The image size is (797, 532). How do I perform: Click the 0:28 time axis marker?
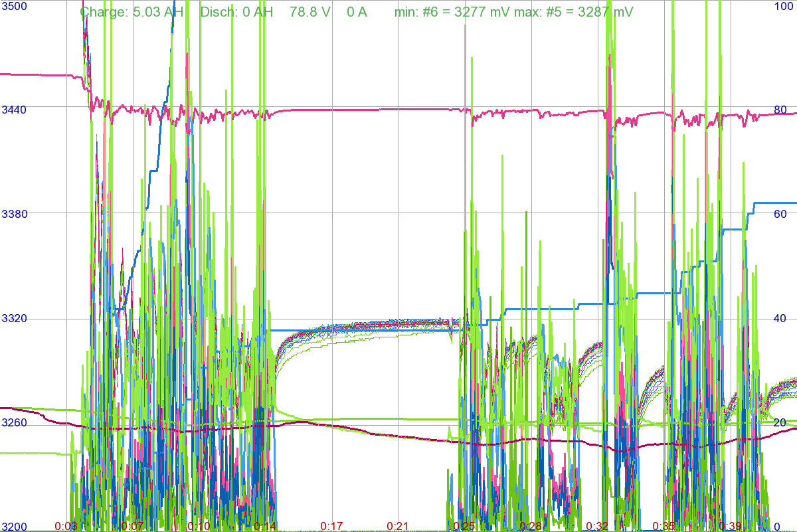[x=531, y=526]
